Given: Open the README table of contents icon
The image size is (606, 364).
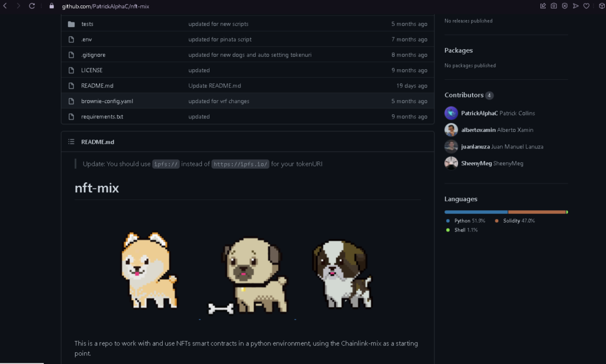Looking at the screenshot, I should [x=71, y=142].
